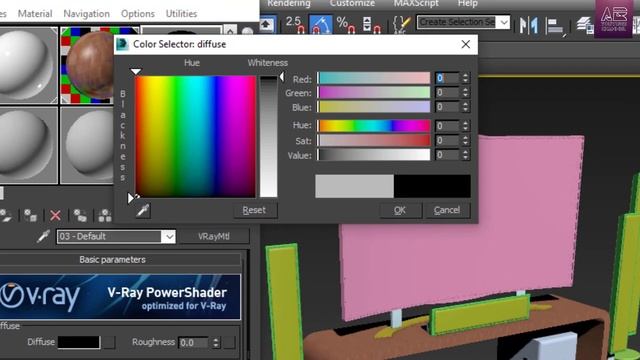Click Assign Material to Selection icon
Image resolution: width=640 pixels, height=360 pixels.
point(30,215)
